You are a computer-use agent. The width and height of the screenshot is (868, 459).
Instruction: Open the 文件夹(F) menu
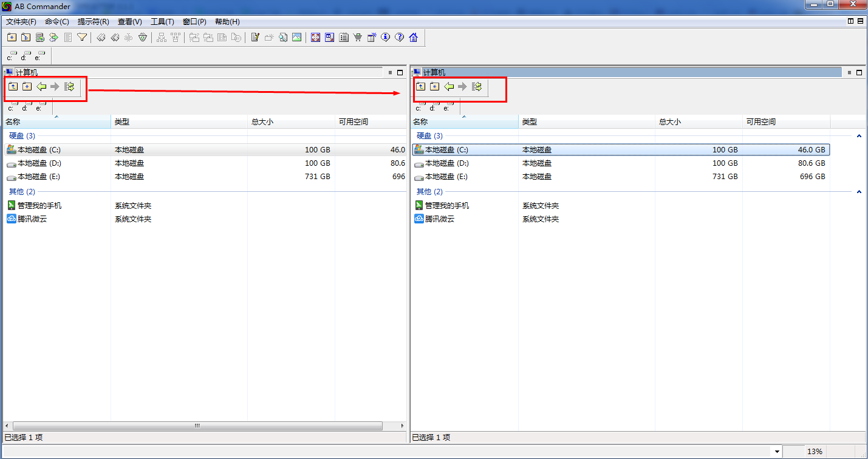[21, 22]
